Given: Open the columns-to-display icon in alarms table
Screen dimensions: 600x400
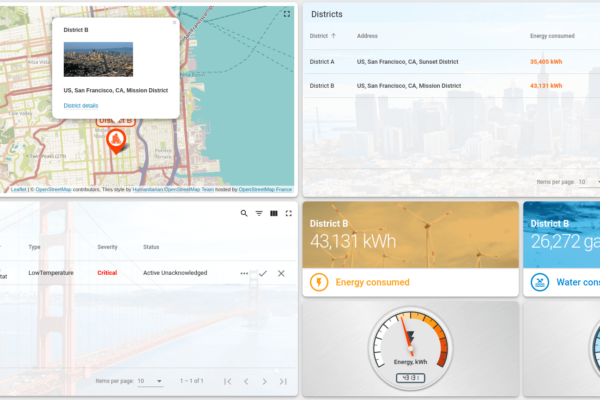Looking at the screenshot, I should point(274,214).
